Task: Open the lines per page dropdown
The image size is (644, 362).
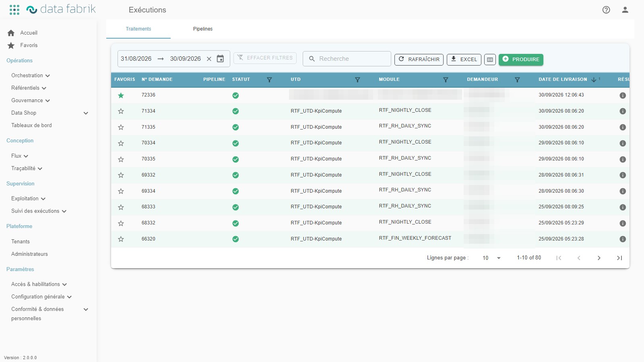Action: (491, 258)
